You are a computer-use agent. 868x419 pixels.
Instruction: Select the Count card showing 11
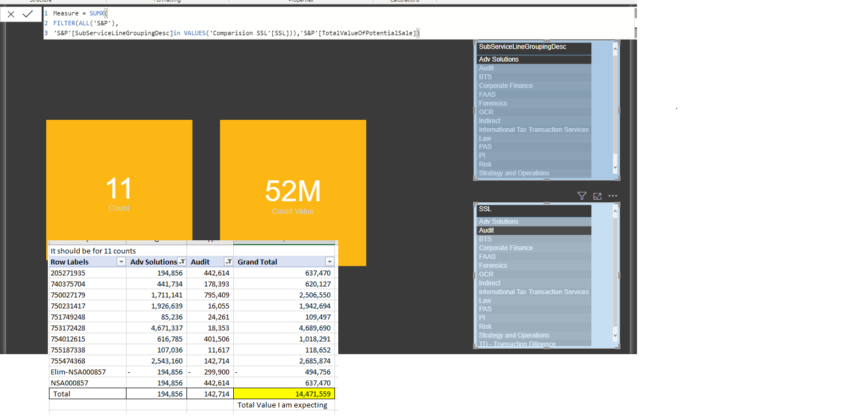coord(119,180)
